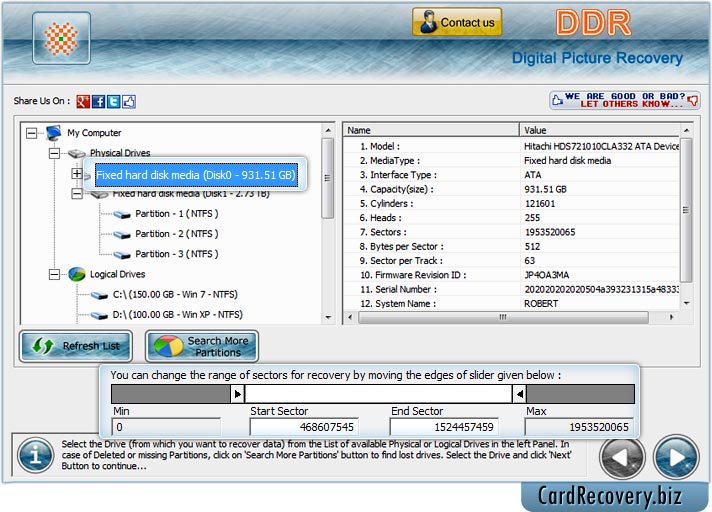Viewport: 712px width, 512px height.
Task: Click the right slider end-sector handle
Action: [x=519, y=394]
